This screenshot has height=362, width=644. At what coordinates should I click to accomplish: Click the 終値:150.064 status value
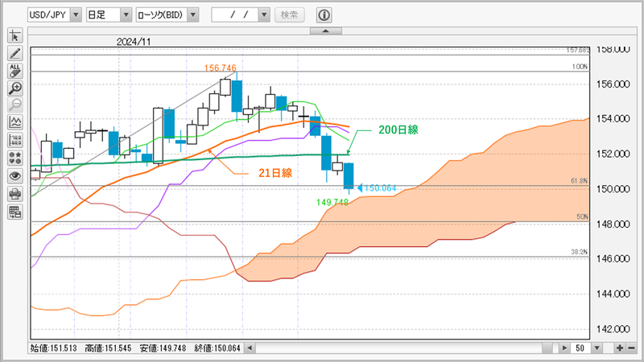217,348
